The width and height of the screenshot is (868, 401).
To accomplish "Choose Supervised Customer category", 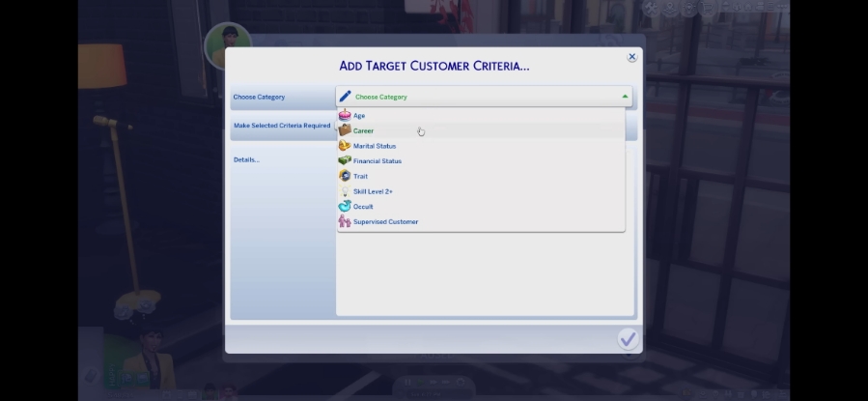I will [x=481, y=221].
